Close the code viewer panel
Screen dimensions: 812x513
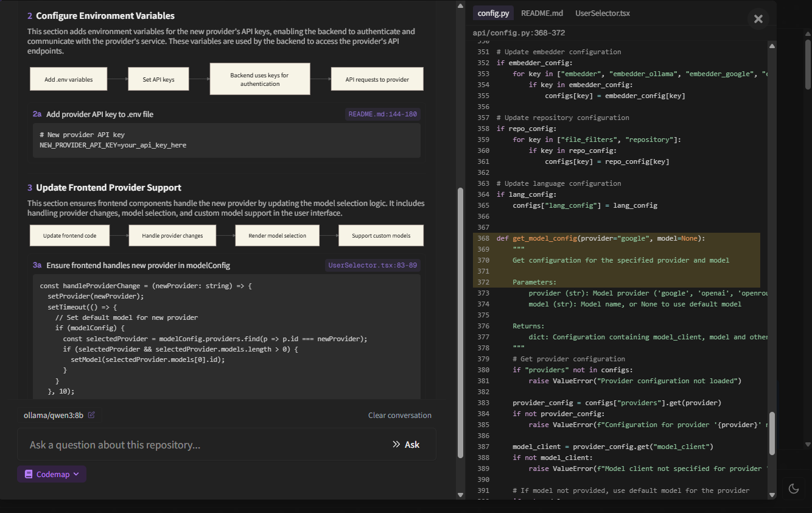(758, 19)
